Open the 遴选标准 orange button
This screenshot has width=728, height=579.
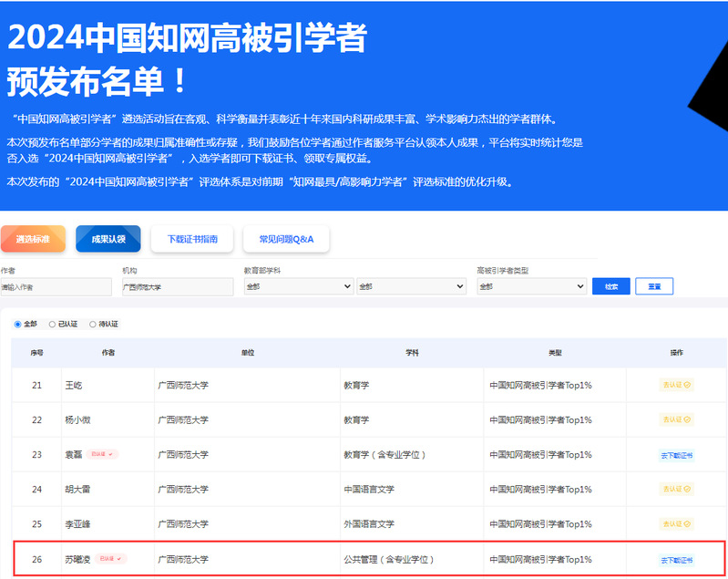pyautogui.click(x=33, y=239)
